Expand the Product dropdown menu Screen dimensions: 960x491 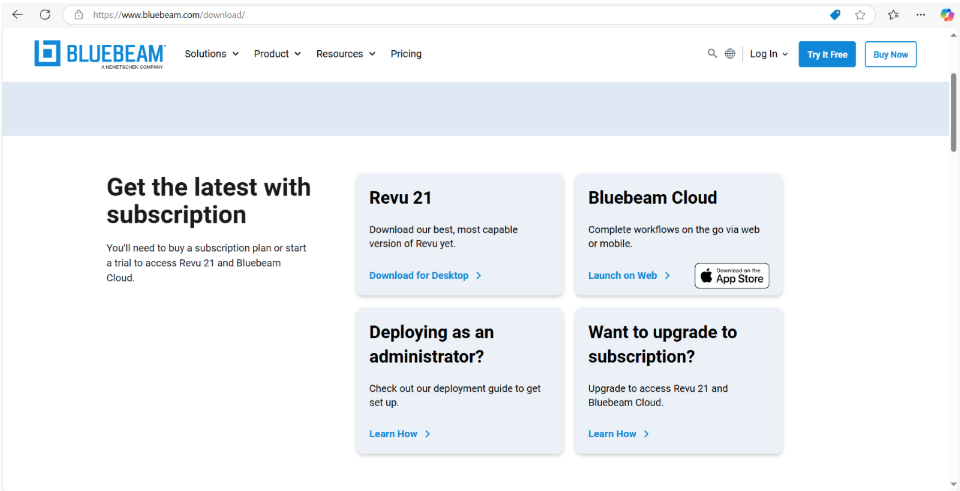(277, 54)
